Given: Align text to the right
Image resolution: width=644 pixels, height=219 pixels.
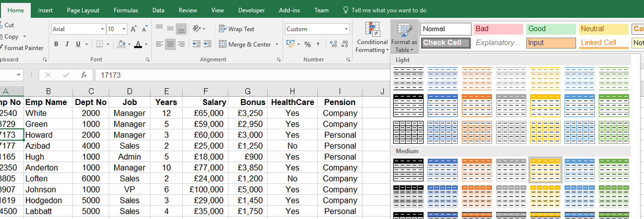Looking at the screenshot, I should pyautogui.click(x=181, y=44).
